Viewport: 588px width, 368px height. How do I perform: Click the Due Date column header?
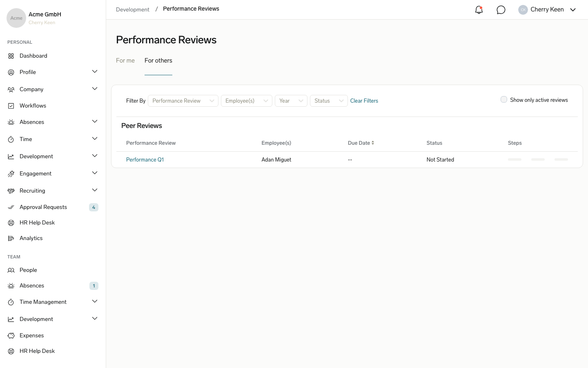coord(359,143)
